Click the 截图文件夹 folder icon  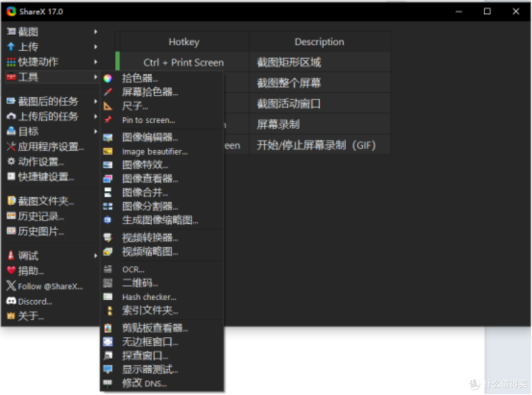tap(11, 201)
